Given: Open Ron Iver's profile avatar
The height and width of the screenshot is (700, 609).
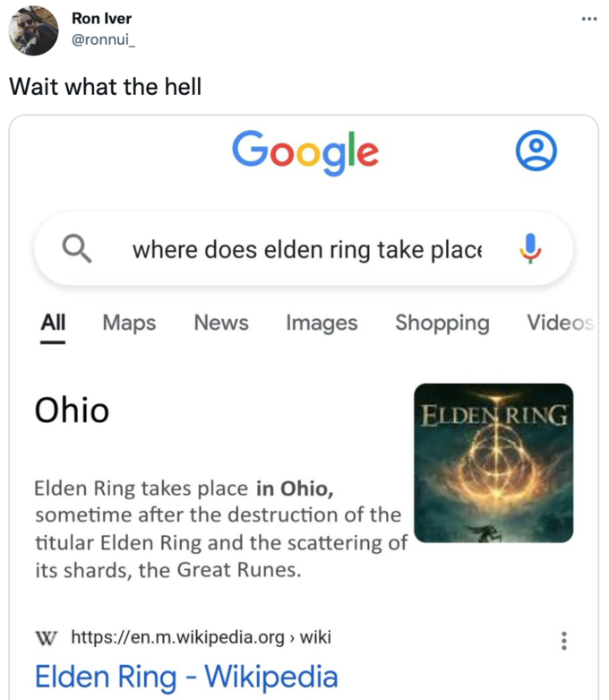Looking at the screenshot, I should pyautogui.click(x=33, y=31).
